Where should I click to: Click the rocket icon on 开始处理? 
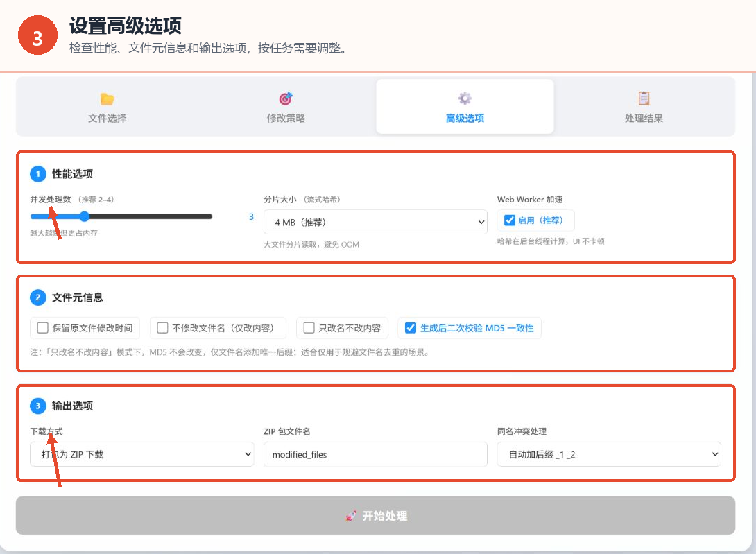pos(352,516)
